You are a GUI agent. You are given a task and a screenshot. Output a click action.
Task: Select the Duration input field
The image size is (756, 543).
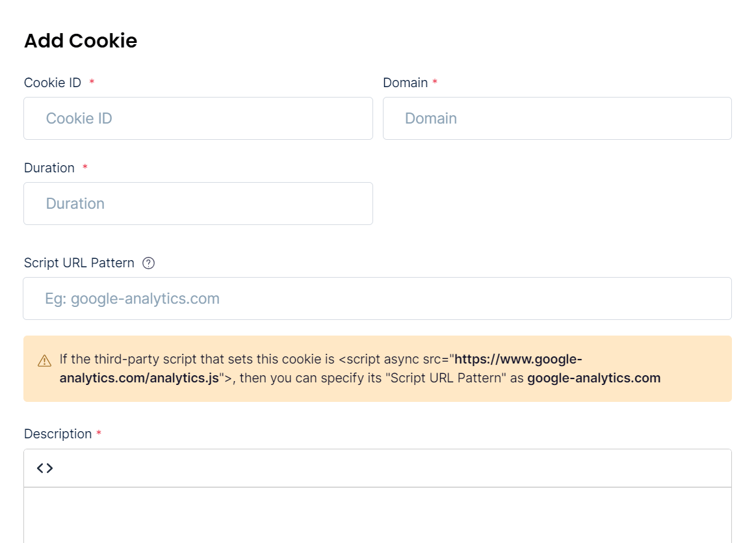click(x=198, y=204)
